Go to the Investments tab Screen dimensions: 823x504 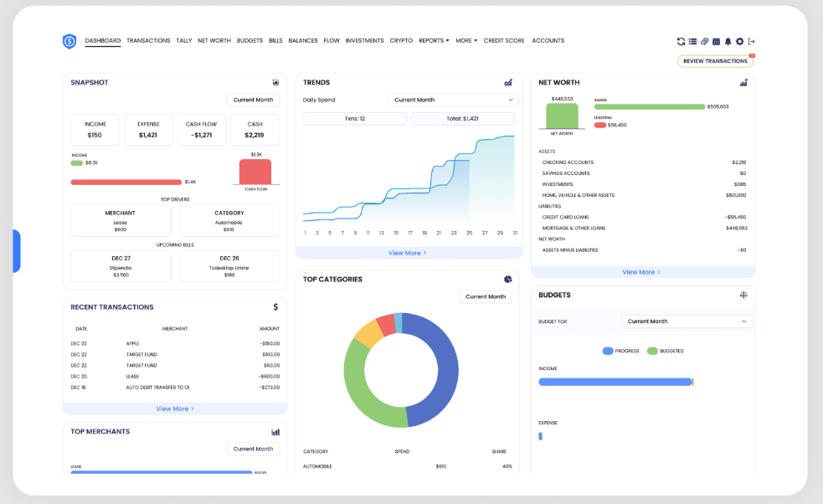point(364,40)
